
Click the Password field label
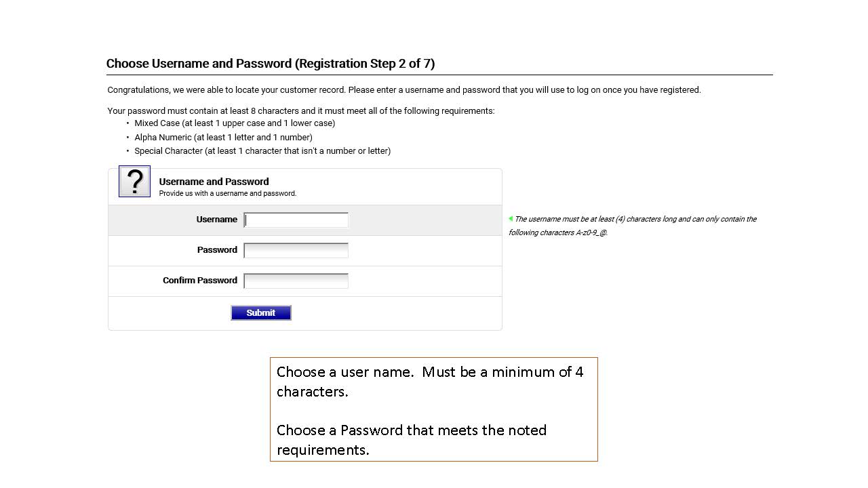[217, 250]
